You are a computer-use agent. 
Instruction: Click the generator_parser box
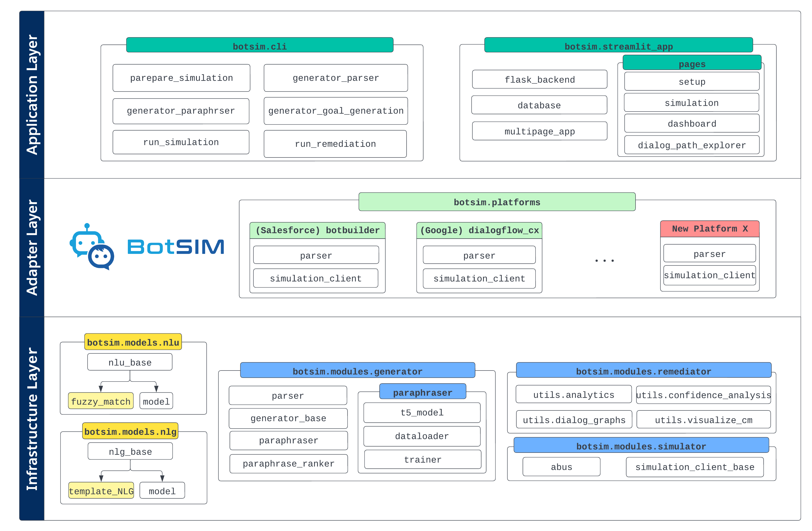coord(336,78)
